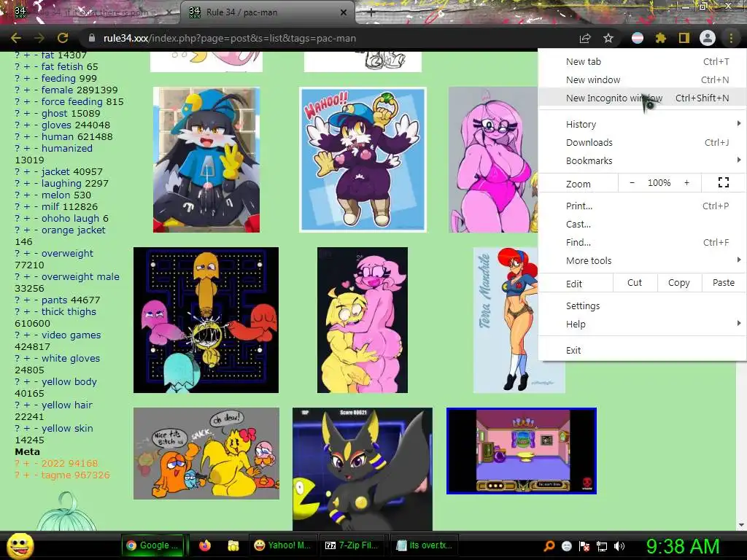
Task: Click the '2022' meta tag link
Action: [x=54, y=463]
